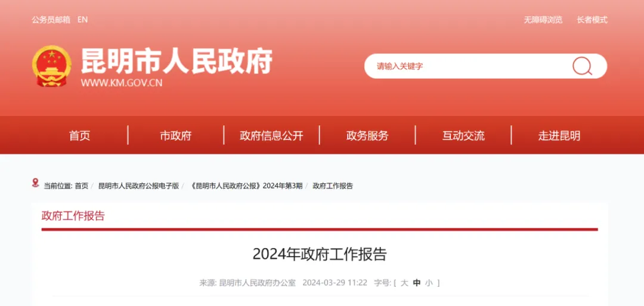Select the 走进昆明 navigation item
The width and height of the screenshot is (644, 306).
(x=559, y=136)
